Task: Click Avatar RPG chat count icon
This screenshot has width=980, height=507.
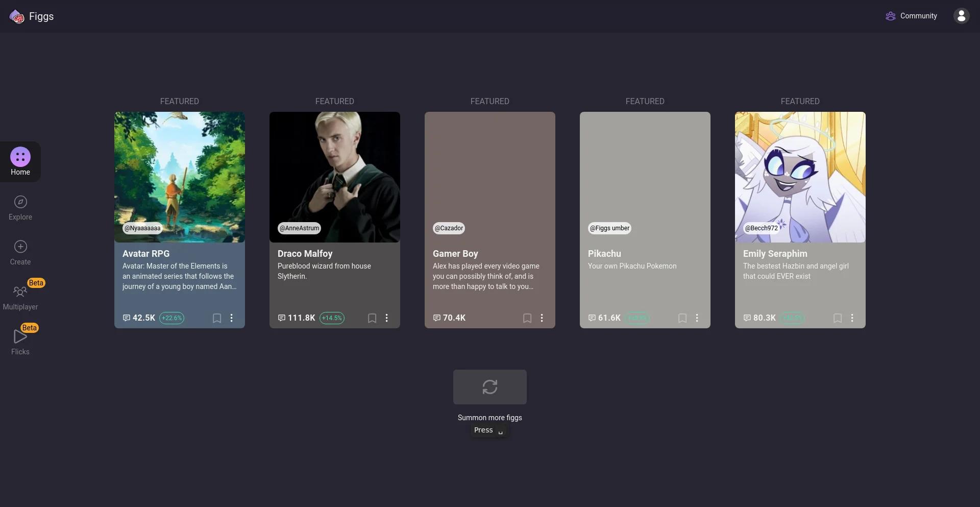Action: 127,318
